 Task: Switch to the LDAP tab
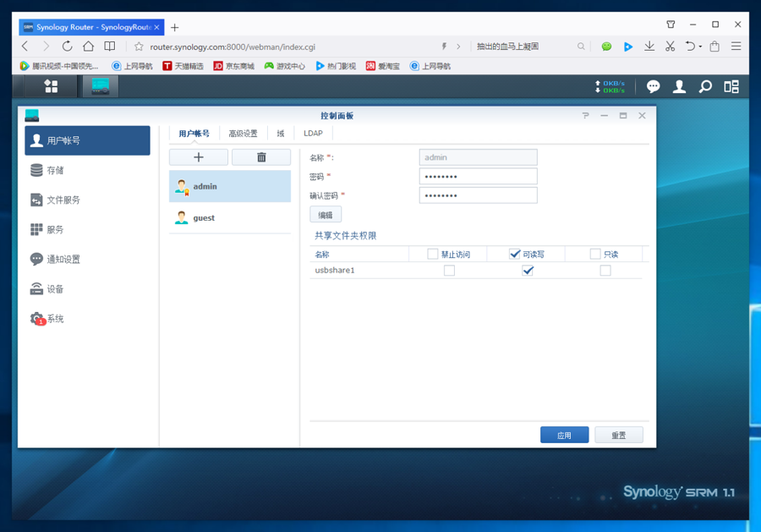pyautogui.click(x=313, y=134)
